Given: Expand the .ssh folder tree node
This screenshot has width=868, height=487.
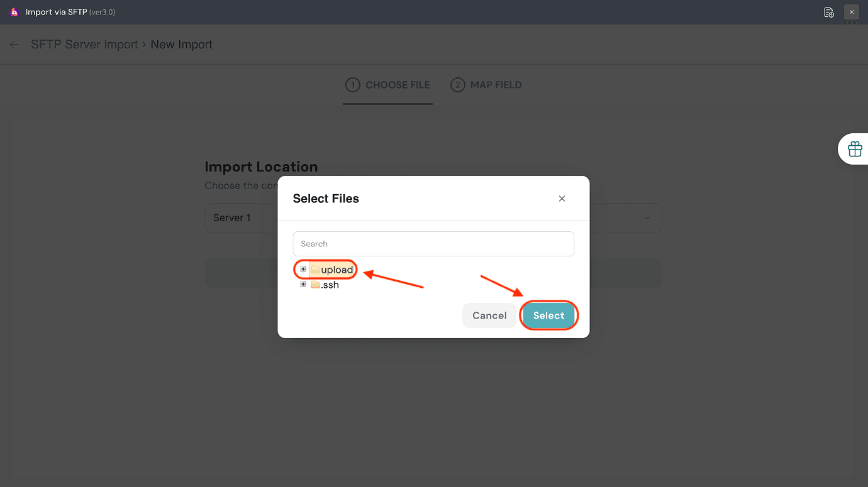Looking at the screenshot, I should click(x=303, y=285).
